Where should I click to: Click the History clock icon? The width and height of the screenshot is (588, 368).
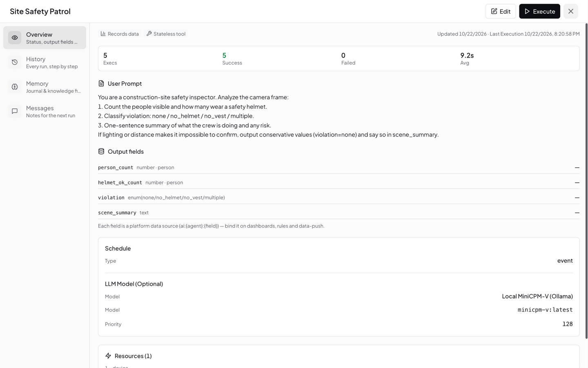click(15, 62)
